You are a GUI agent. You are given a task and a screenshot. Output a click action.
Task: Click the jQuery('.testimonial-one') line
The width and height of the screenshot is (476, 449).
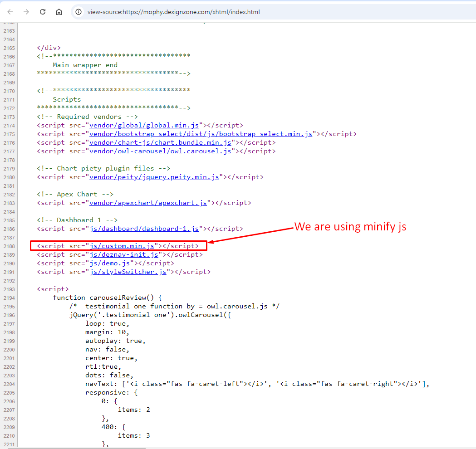coord(150,315)
